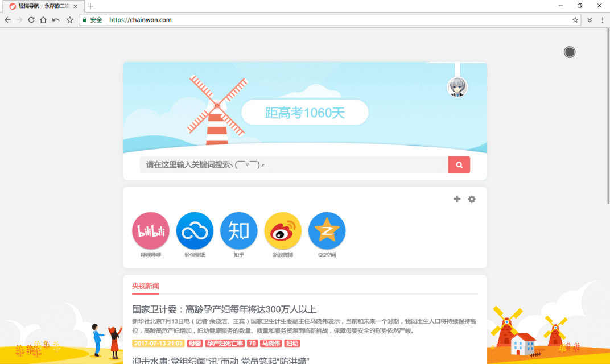
Task: Open the 知乎 shortcut icon
Action: [x=239, y=231]
